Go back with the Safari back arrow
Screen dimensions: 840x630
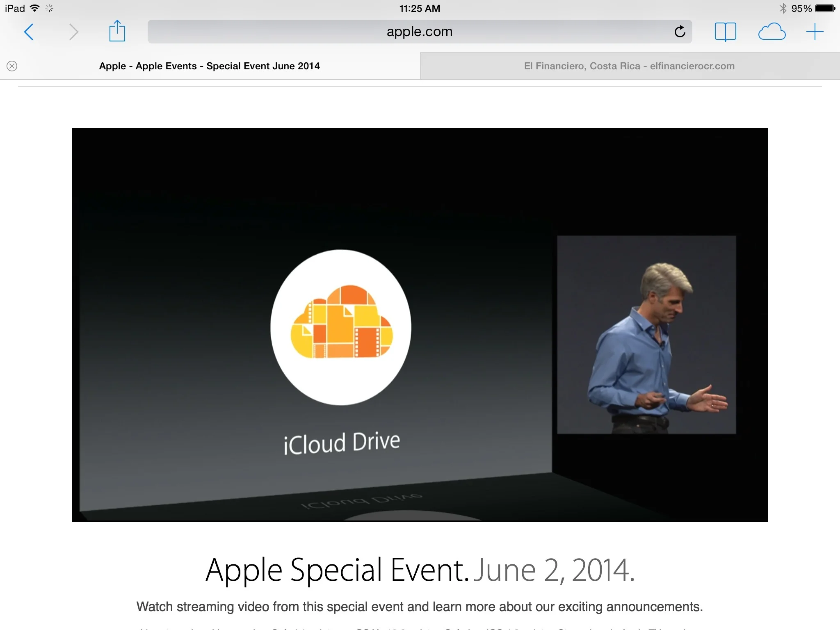[x=29, y=32]
